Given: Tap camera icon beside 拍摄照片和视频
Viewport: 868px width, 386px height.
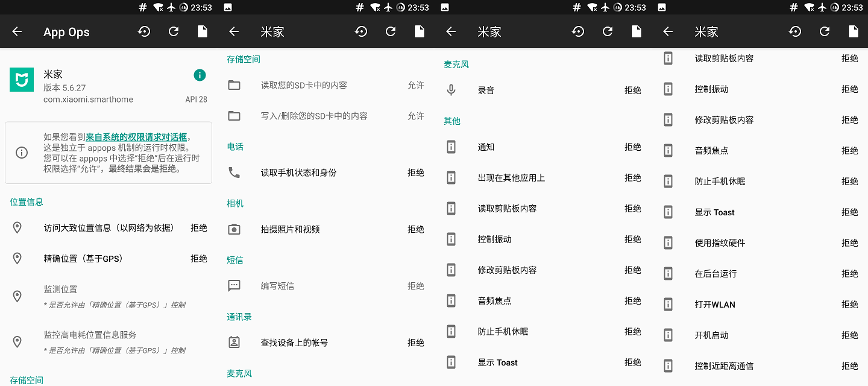Looking at the screenshot, I should click(x=234, y=229).
